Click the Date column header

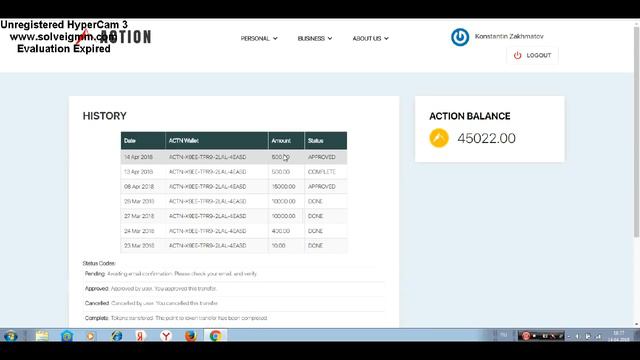143,140
